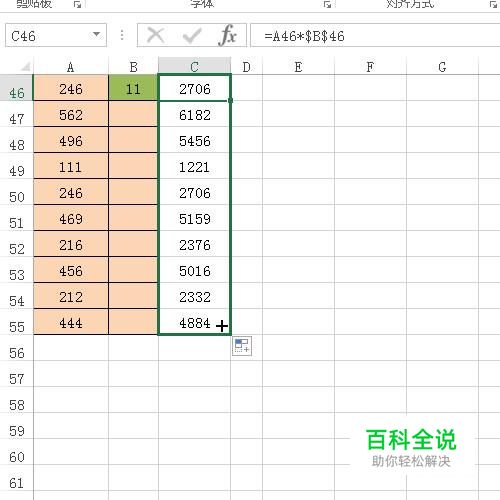Select row 49 header

tap(17, 166)
